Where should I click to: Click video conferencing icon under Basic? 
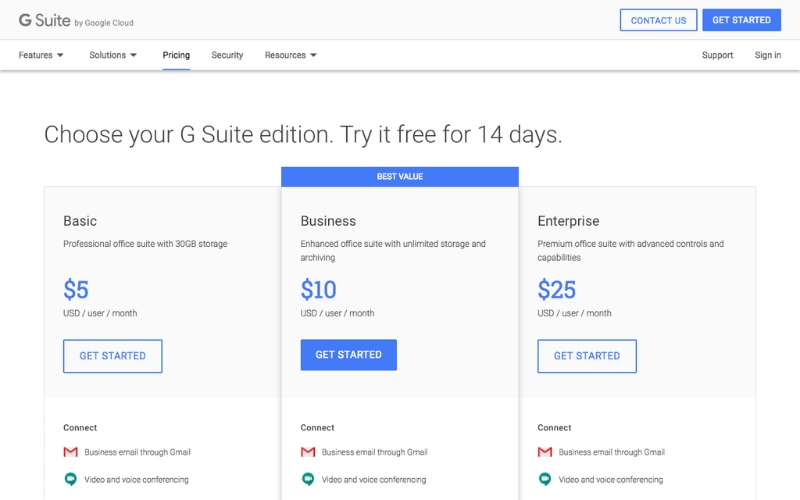click(71, 479)
